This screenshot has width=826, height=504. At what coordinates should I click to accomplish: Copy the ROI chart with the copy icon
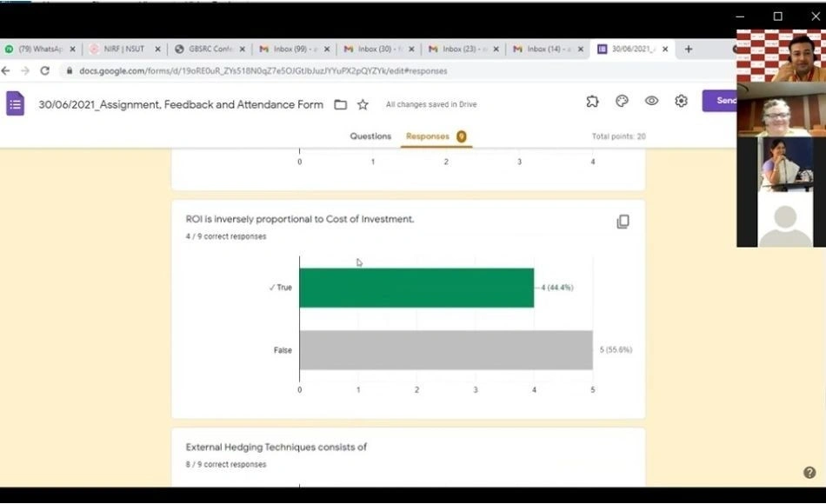pos(623,222)
